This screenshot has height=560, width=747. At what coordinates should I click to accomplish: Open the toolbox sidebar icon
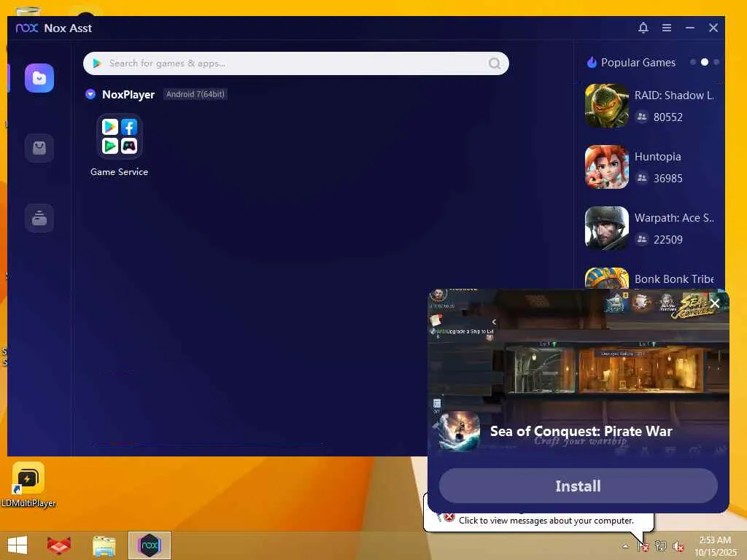click(x=39, y=217)
